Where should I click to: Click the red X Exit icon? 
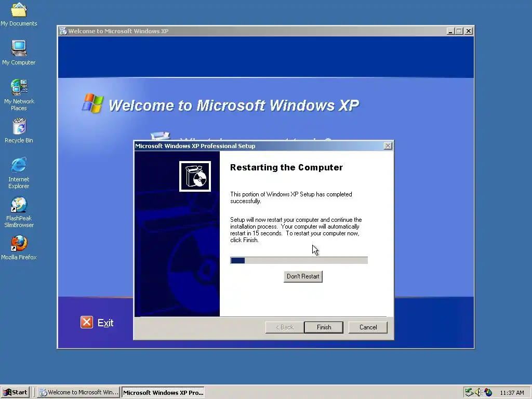pos(87,322)
